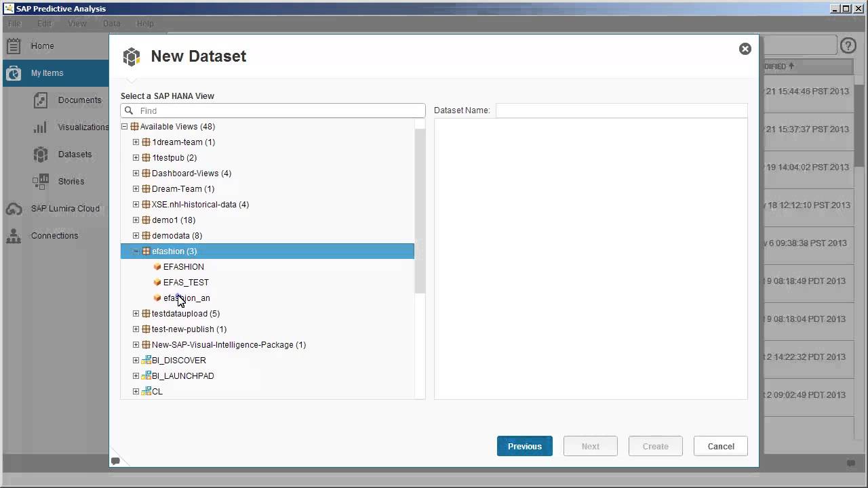Expand the 1dream-team (1) package
The width and height of the screenshot is (868, 488).
tap(136, 142)
